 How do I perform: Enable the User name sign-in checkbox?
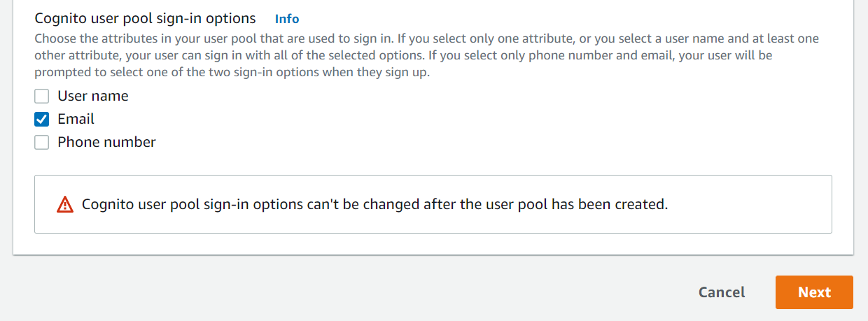pyautogui.click(x=42, y=97)
